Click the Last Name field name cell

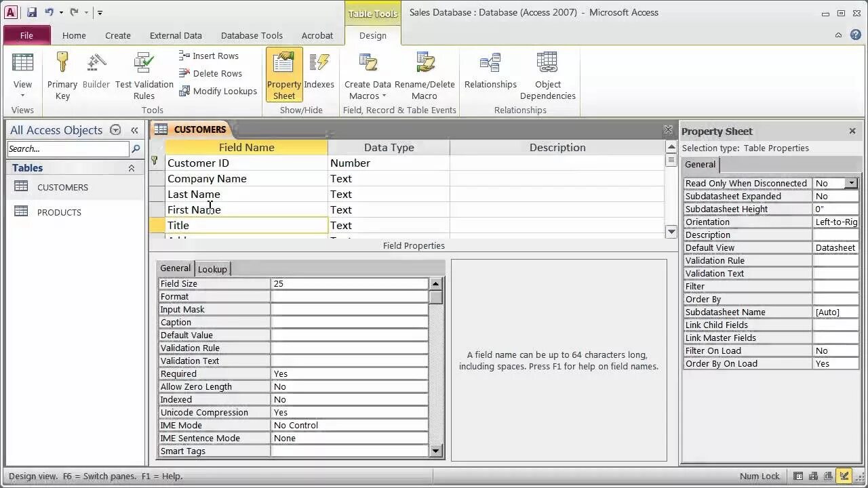[246, 194]
